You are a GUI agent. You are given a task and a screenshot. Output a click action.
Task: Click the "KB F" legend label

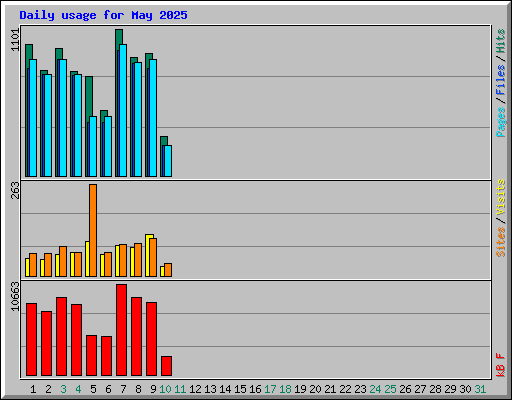(x=501, y=365)
